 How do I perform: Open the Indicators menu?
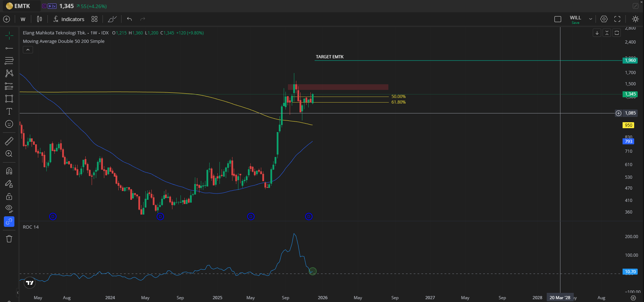point(69,19)
